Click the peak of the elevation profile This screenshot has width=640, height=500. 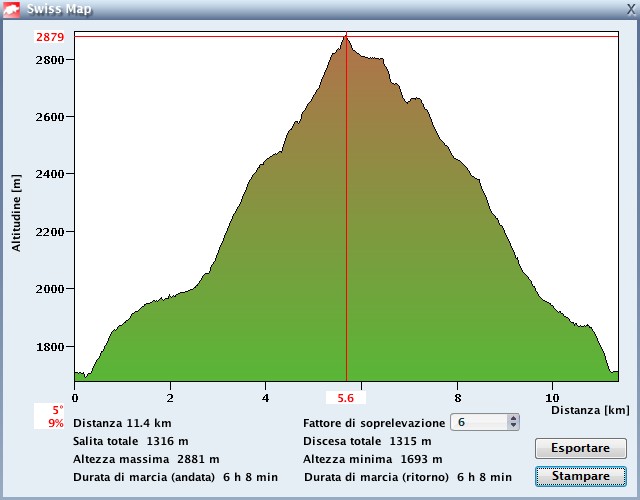346,37
